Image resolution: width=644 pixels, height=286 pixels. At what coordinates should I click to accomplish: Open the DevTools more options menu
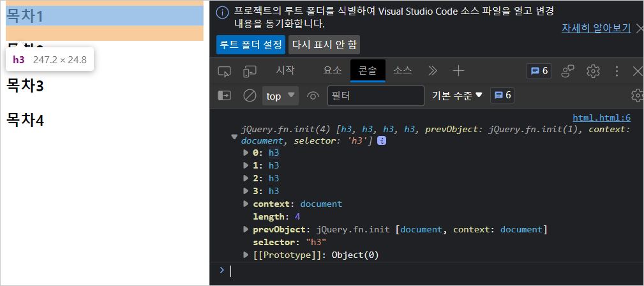617,71
